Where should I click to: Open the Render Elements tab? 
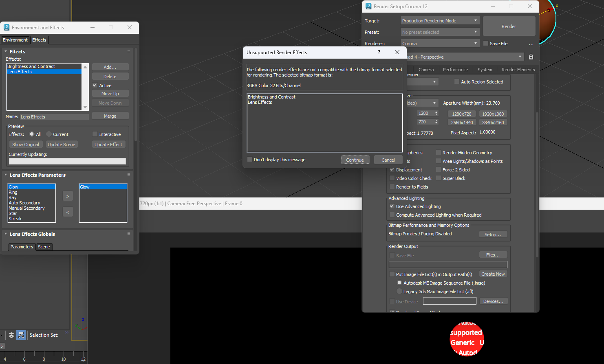(518, 70)
